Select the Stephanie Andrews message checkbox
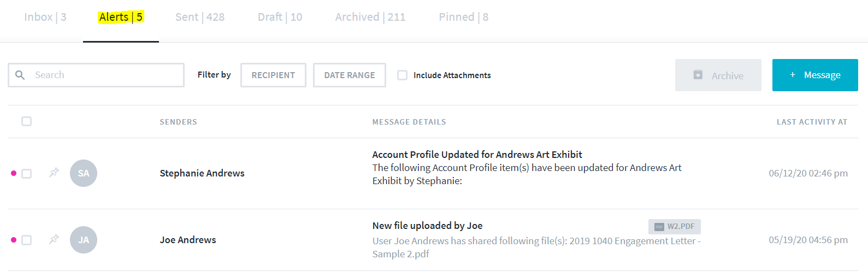 (x=26, y=174)
